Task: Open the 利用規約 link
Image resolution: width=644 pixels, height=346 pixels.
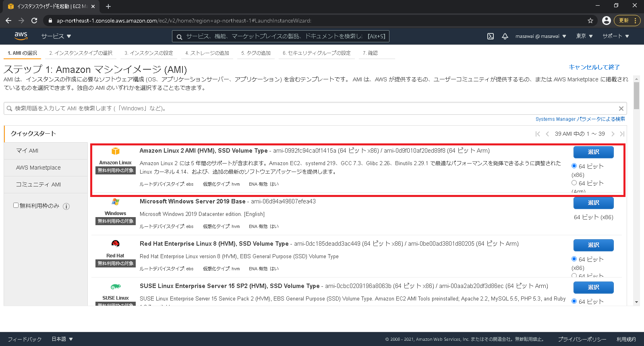Action: [626, 339]
